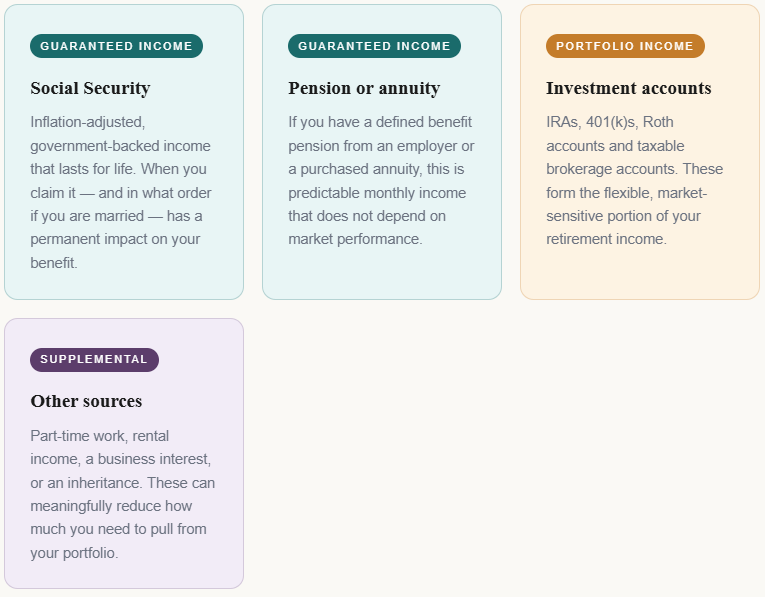
Task: Click the "Part-time work, rental" text line
Action: click(x=100, y=436)
